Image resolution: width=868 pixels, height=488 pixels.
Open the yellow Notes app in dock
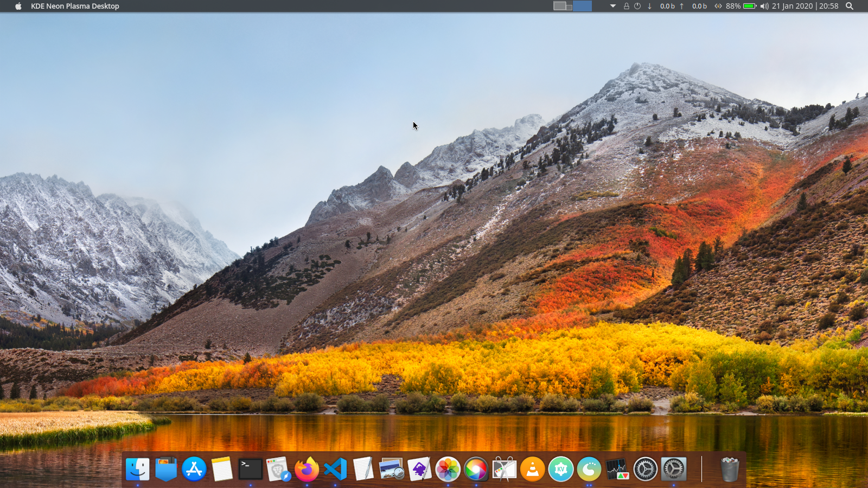pos(222,469)
